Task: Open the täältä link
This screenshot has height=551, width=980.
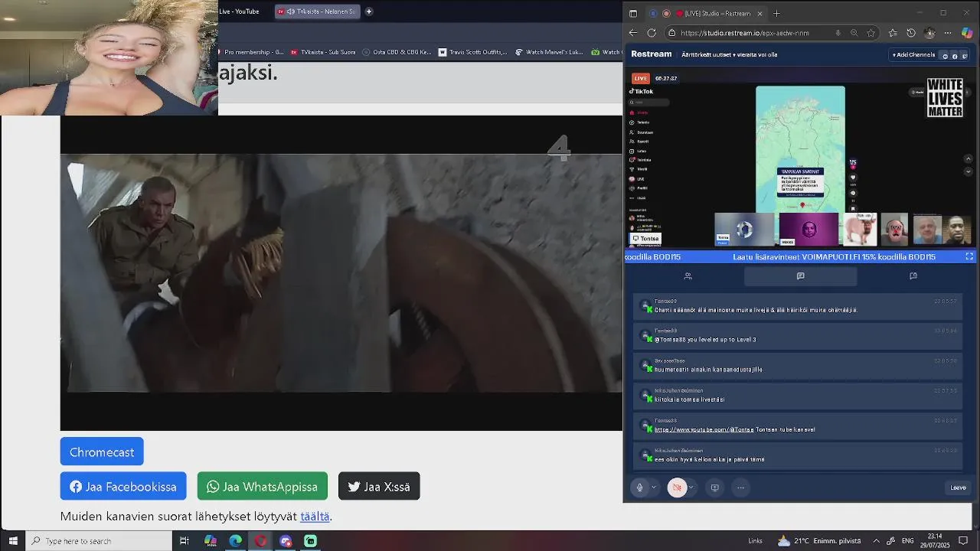Action: pyautogui.click(x=315, y=517)
